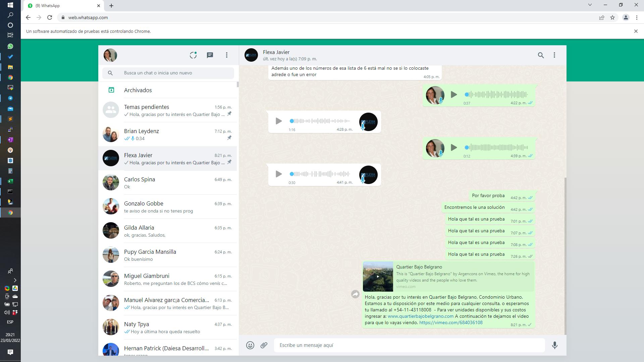Viewport: 644px width, 362px height.
Task: Bookmark this page with the star
Action: click(612, 17)
